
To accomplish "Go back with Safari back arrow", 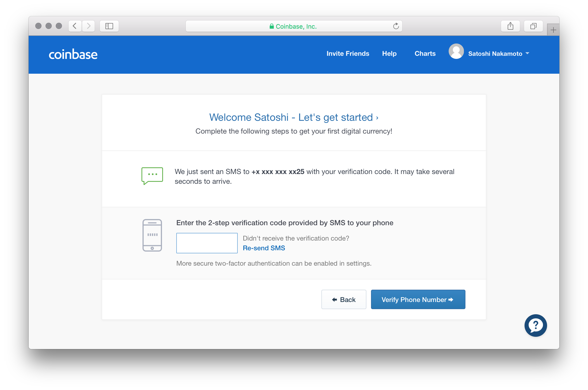I will click(x=75, y=26).
